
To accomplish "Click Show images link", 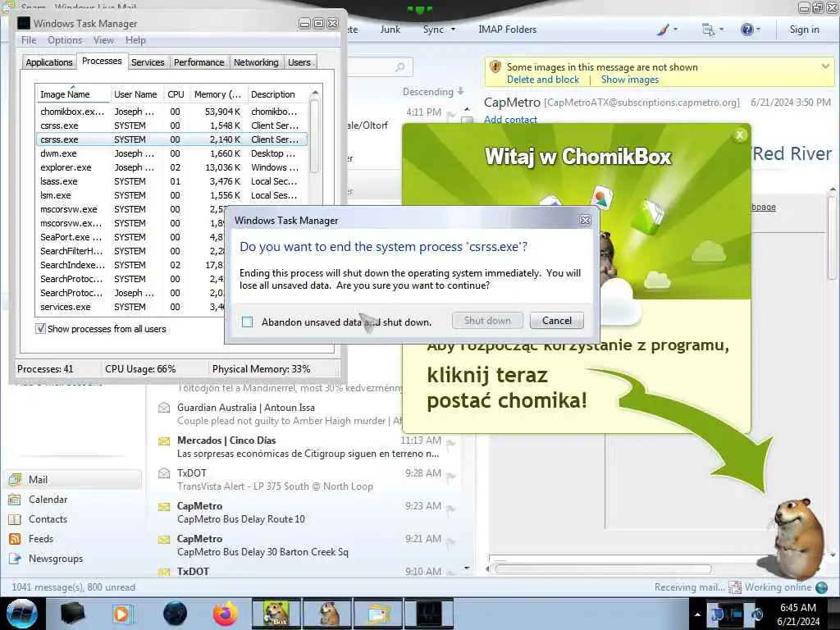I will point(629,80).
